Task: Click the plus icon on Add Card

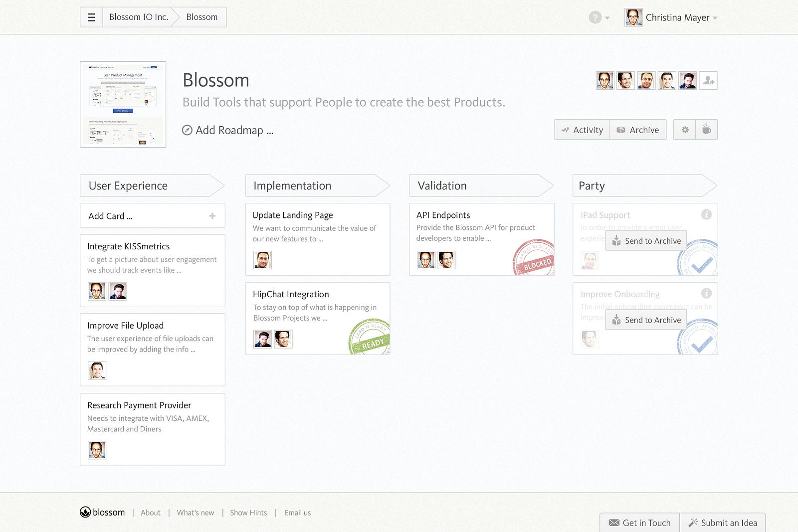Action: click(x=212, y=216)
